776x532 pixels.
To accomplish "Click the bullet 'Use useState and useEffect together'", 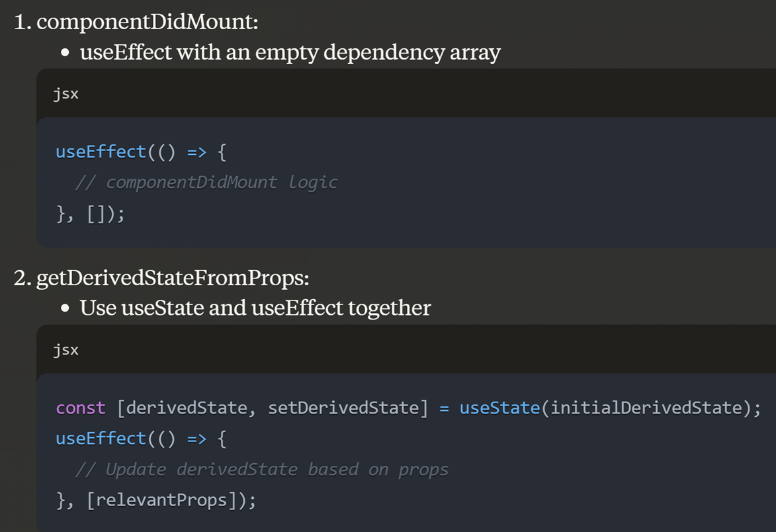I will 255,308.
